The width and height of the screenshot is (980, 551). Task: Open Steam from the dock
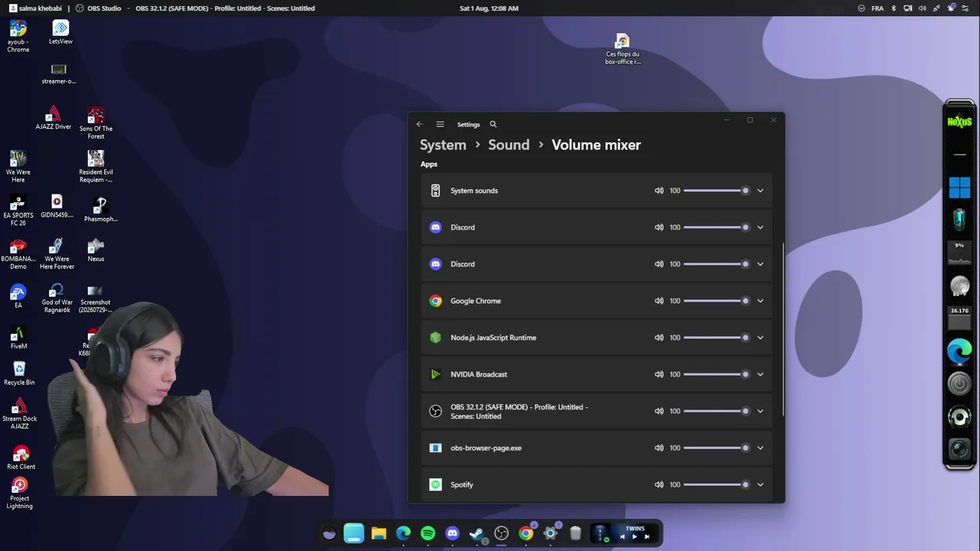[x=477, y=533]
